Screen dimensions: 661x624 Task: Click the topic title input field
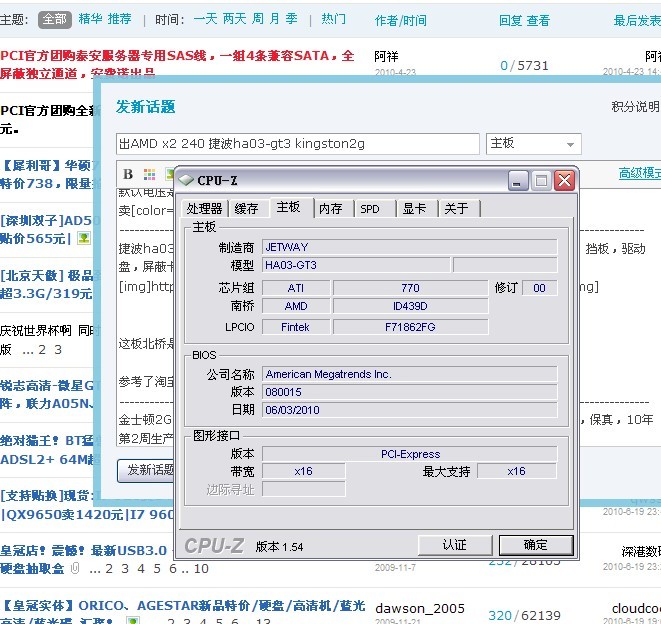[x=297, y=144]
